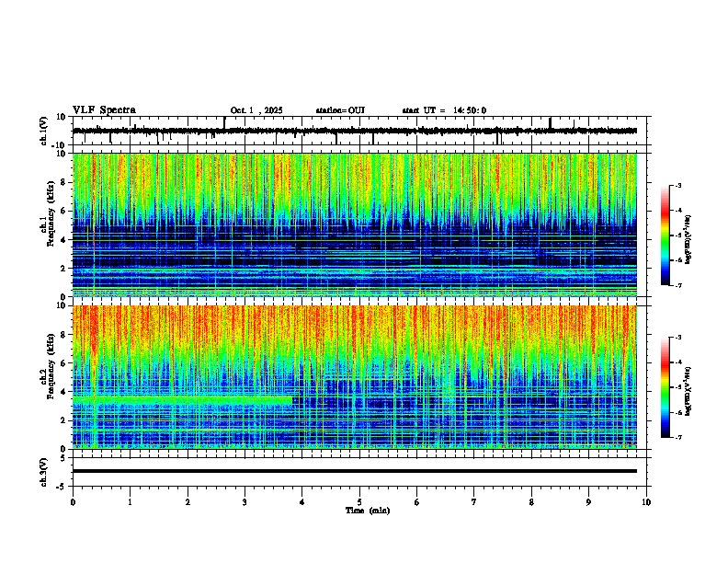Click the "0" tick on the time axis
728x563 pixels.
coord(73,502)
